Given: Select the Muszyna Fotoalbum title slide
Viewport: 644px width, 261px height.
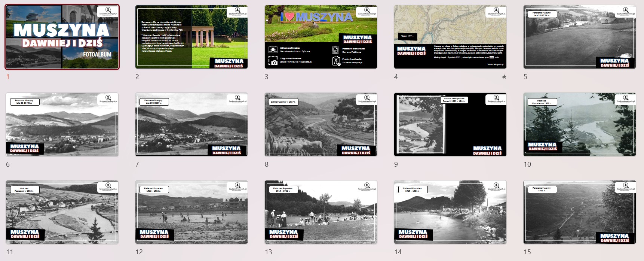Looking at the screenshot, I should 62,37.
